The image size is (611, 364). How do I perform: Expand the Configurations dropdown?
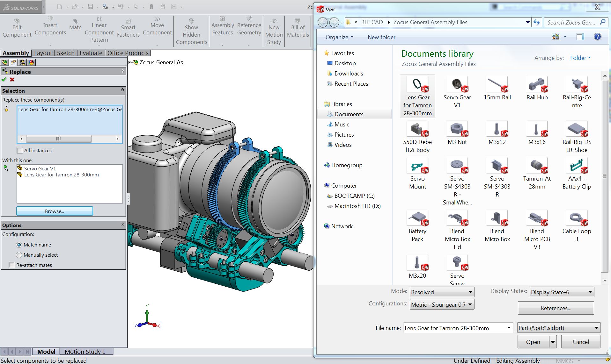(x=442, y=304)
